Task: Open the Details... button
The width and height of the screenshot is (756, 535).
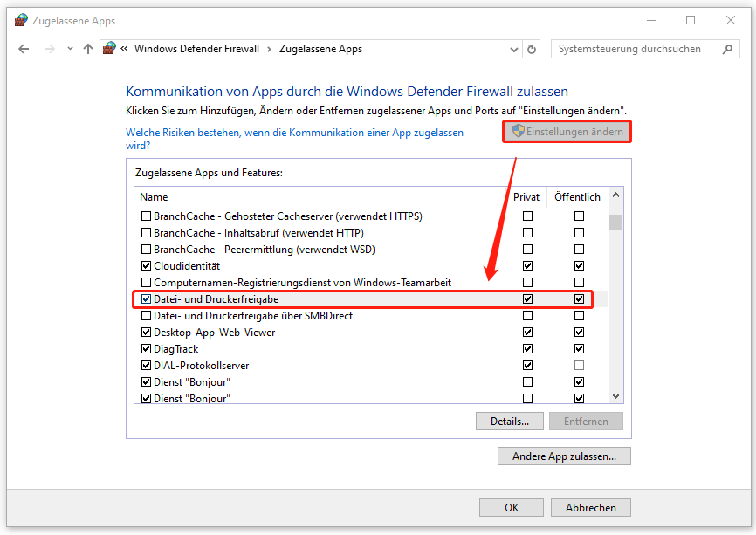Action: coord(510,422)
